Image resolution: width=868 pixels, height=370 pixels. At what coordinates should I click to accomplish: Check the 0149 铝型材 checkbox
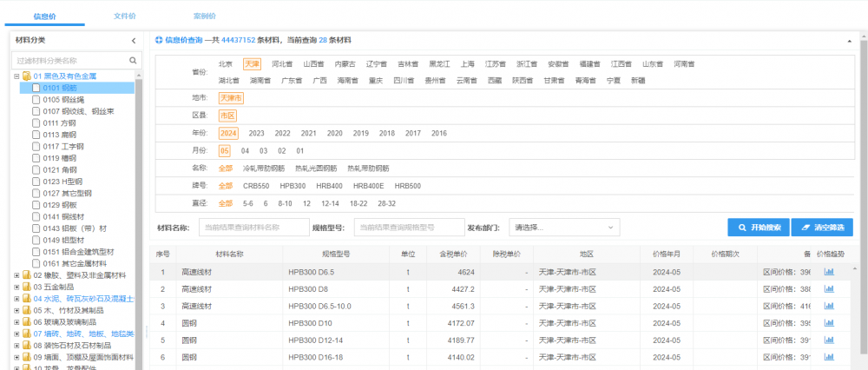click(x=36, y=240)
